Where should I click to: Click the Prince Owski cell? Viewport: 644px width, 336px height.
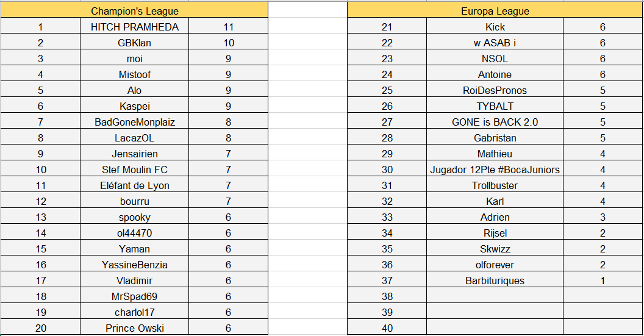(135, 328)
